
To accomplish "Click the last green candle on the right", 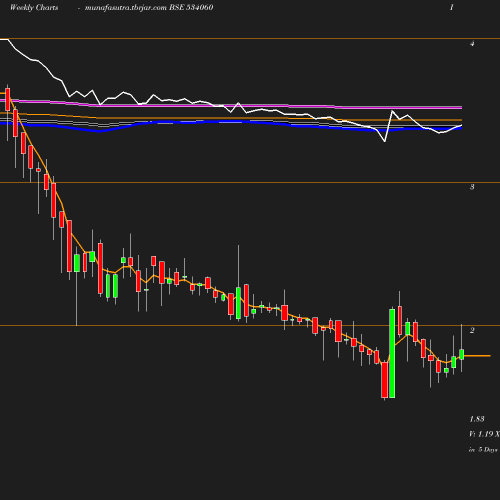I will 462,354.
